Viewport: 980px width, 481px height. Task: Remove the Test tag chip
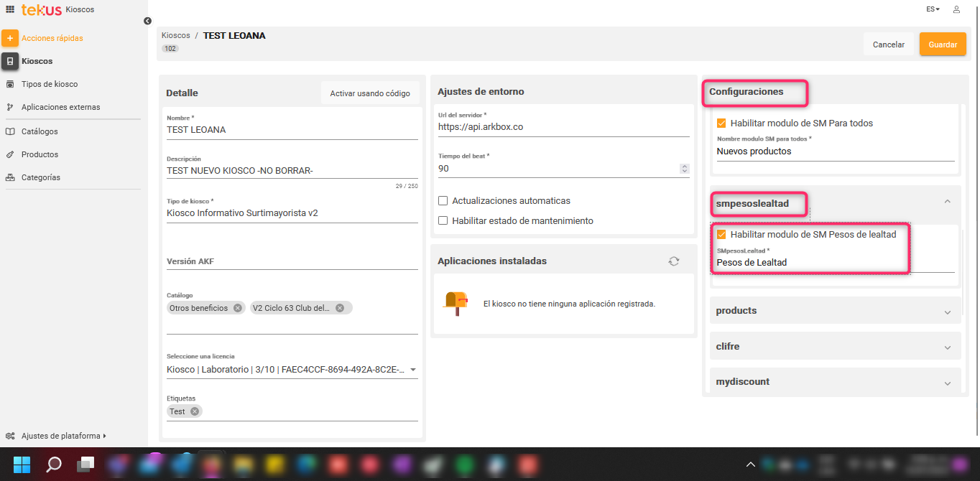tap(194, 411)
